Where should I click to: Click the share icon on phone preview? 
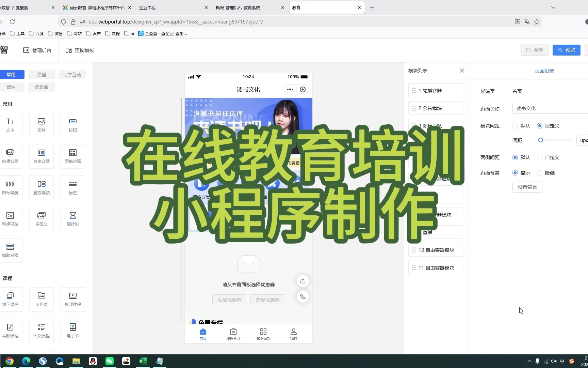[x=303, y=281]
